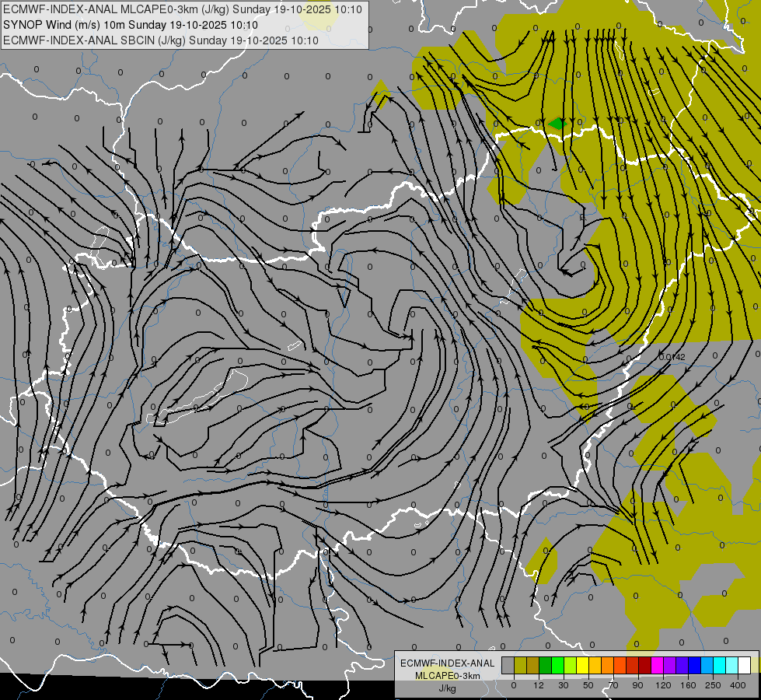
Task: Click the legend scale value 120
Action: point(663,685)
